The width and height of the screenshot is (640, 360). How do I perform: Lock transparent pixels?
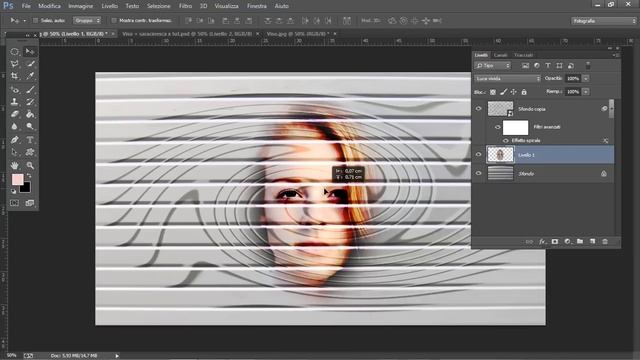(493, 92)
